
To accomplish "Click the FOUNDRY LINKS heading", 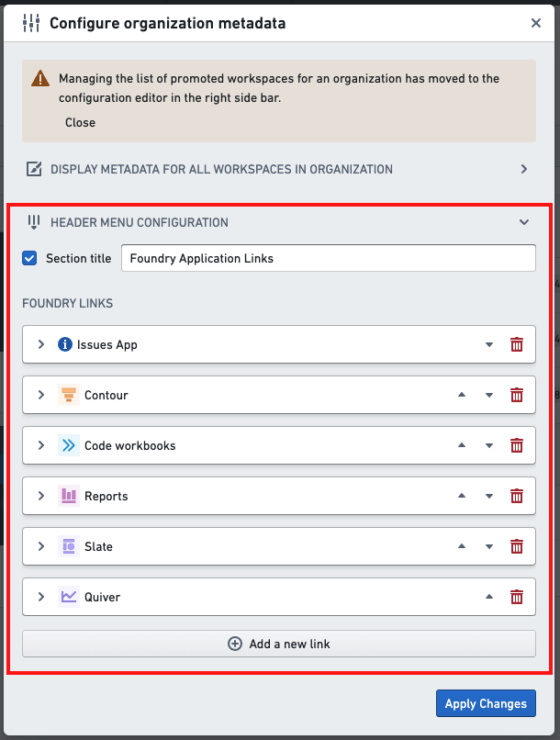I will pos(67,303).
